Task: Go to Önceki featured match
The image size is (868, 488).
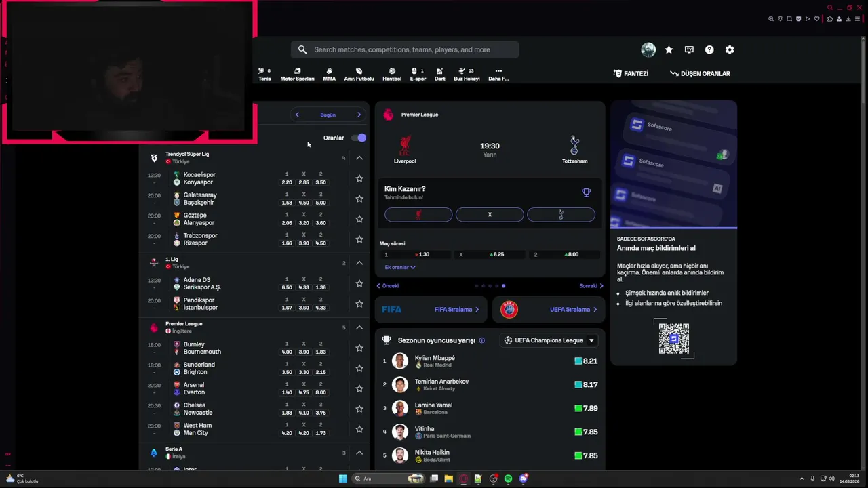Action: click(x=388, y=286)
